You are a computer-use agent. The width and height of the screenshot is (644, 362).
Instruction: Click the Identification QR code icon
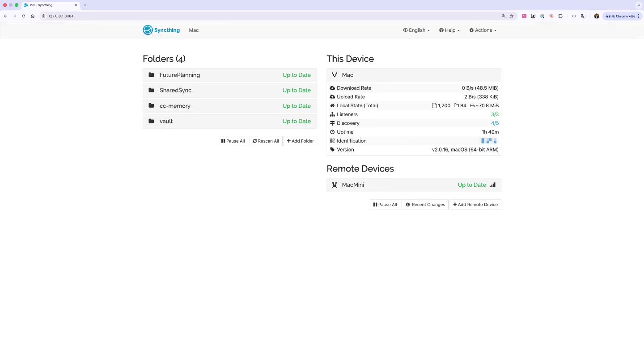(332, 141)
